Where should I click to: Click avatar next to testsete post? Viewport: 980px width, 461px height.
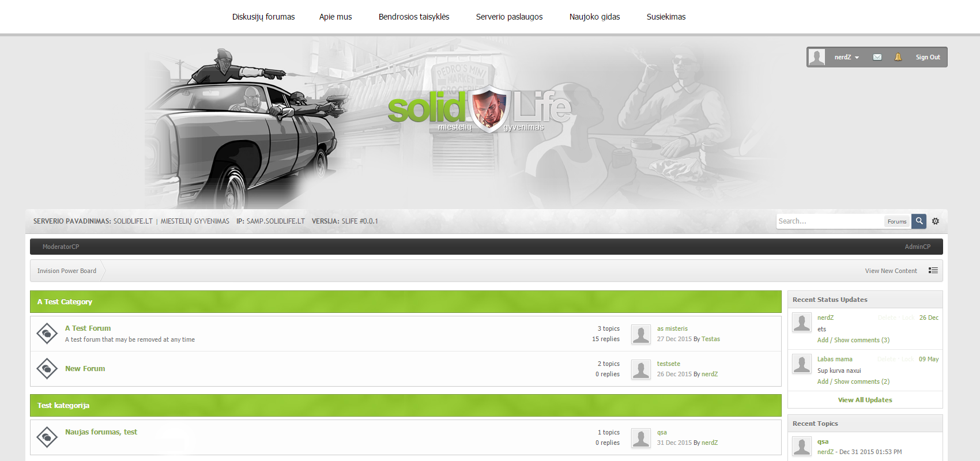(641, 369)
